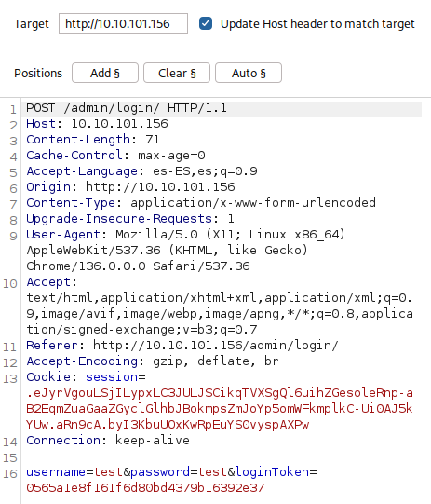Select the POST /admin/login/ request line

coord(127,108)
